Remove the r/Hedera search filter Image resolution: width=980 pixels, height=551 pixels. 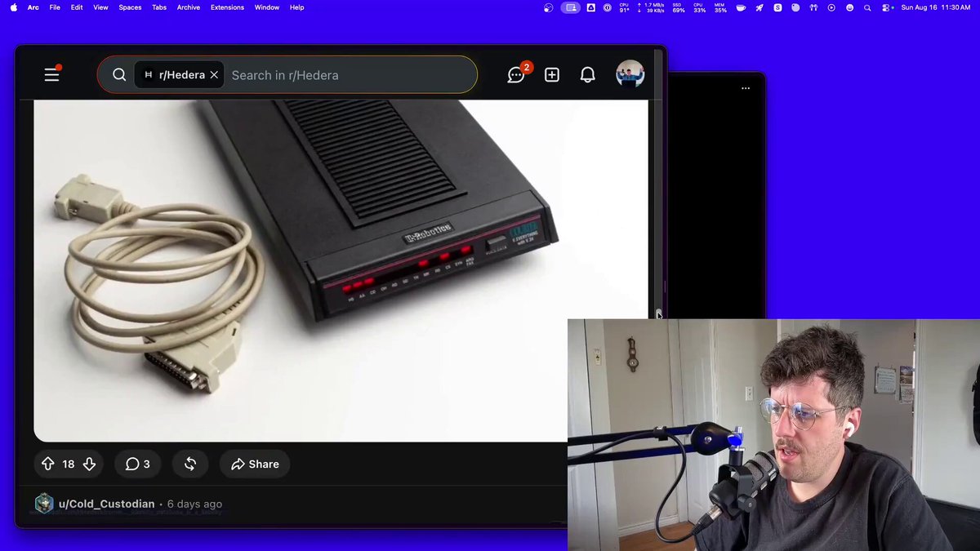[x=214, y=75]
